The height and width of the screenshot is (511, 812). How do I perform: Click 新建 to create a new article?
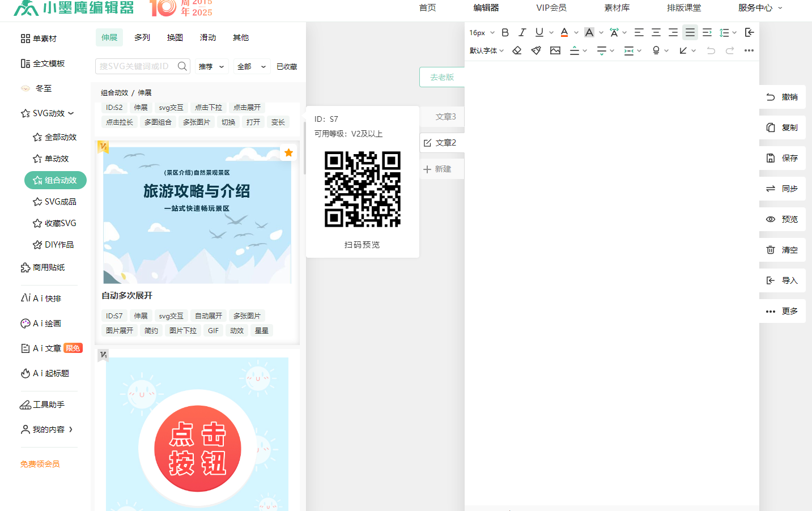[x=438, y=169]
